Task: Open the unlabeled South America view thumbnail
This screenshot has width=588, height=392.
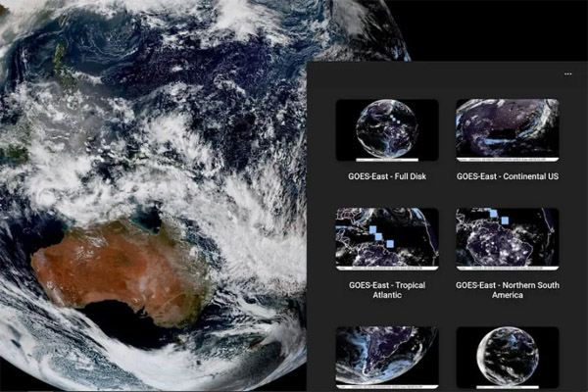Action: [387, 358]
